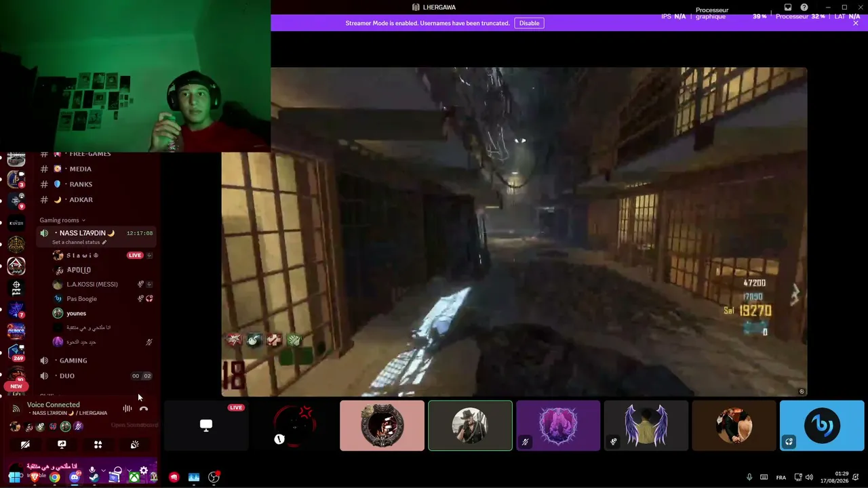
Task: Jump to NEW unread server mentions
Action: [16, 386]
